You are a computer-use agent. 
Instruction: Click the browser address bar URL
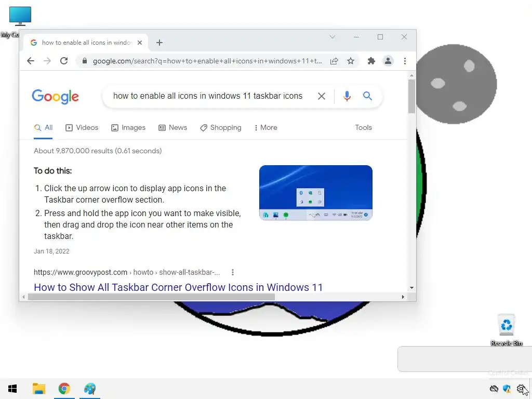(207, 61)
